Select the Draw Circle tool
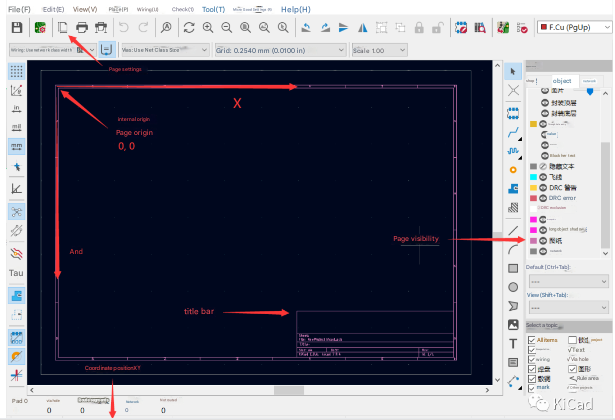This screenshot has width=615, height=420. (x=513, y=287)
